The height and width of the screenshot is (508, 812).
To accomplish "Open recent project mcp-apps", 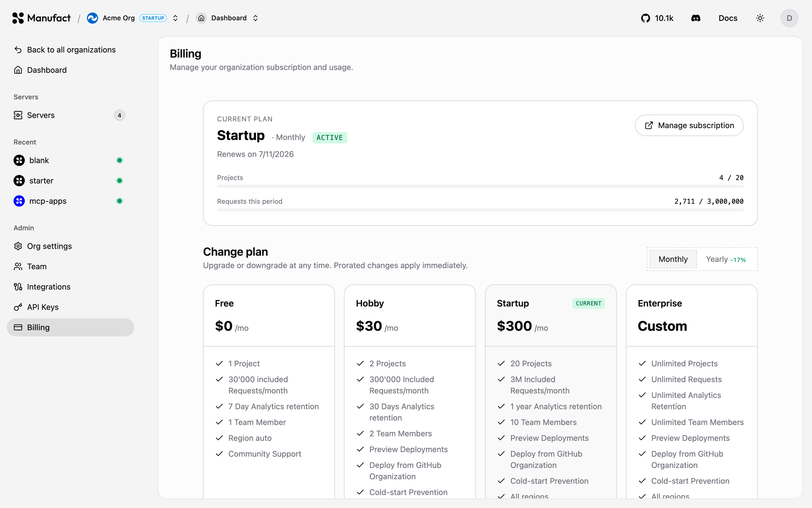I will (x=70, y=201).
